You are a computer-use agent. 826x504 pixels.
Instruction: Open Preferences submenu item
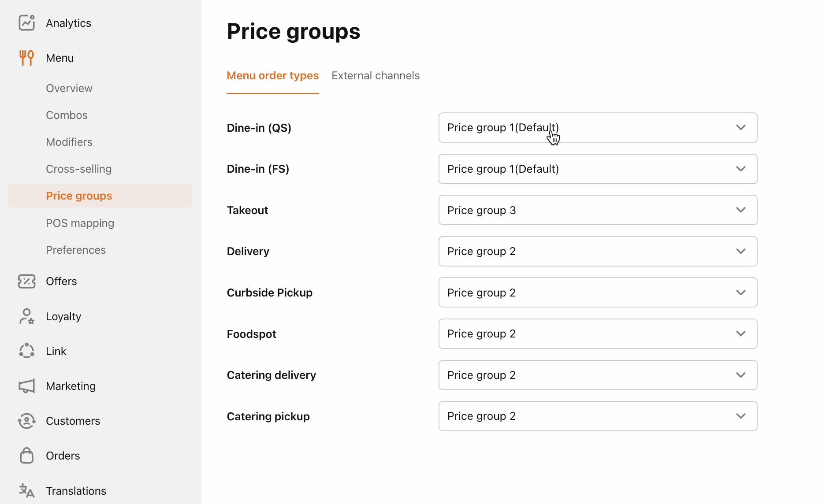coord(76,250)
